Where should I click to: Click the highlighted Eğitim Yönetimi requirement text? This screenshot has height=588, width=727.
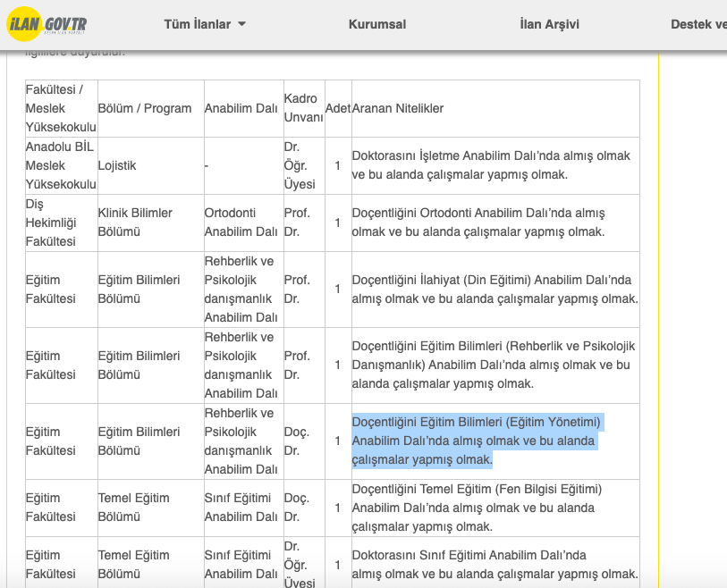point(477,441)
